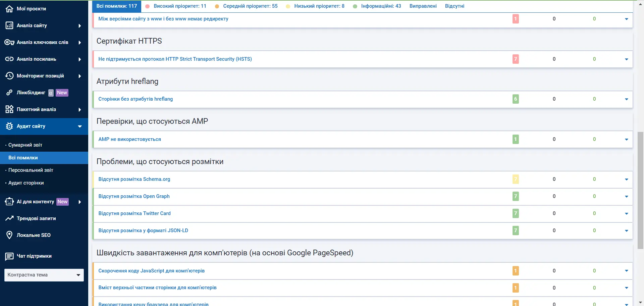Image resolution: width=644 pixels, height=306 pixels.
Task: Show Інформаційні: 43 issues
Action: point(381,6)
